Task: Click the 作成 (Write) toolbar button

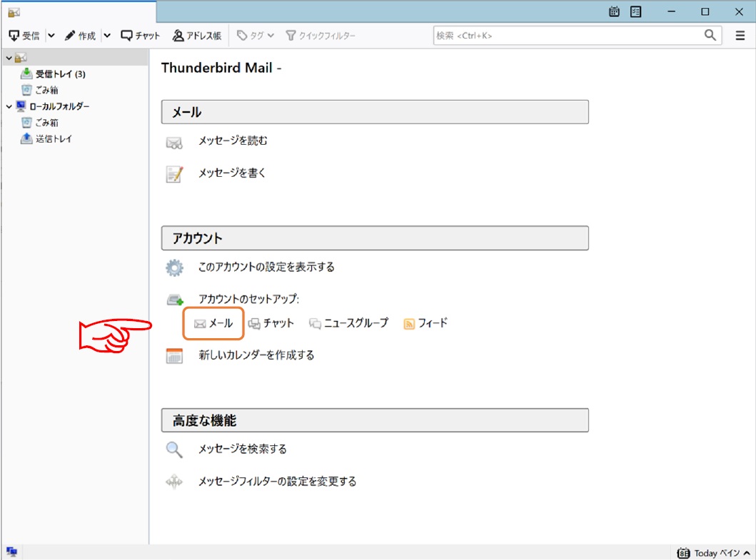Action: 80,36
